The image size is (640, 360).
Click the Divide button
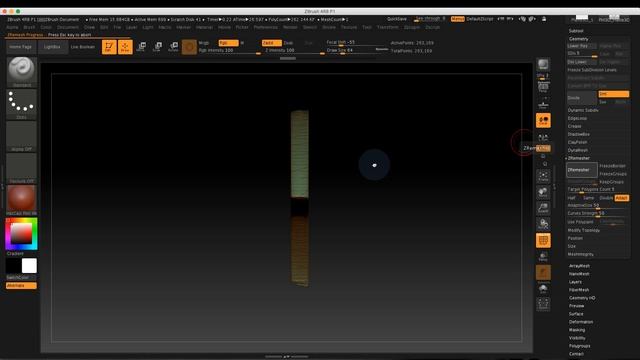582,98
